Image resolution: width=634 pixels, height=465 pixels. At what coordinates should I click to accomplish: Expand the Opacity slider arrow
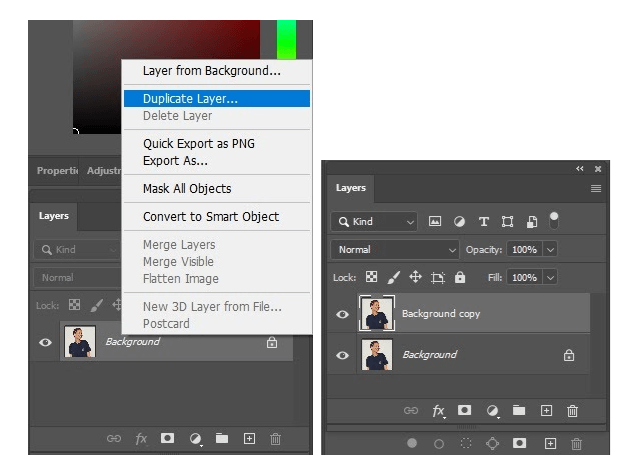point(550,250)
